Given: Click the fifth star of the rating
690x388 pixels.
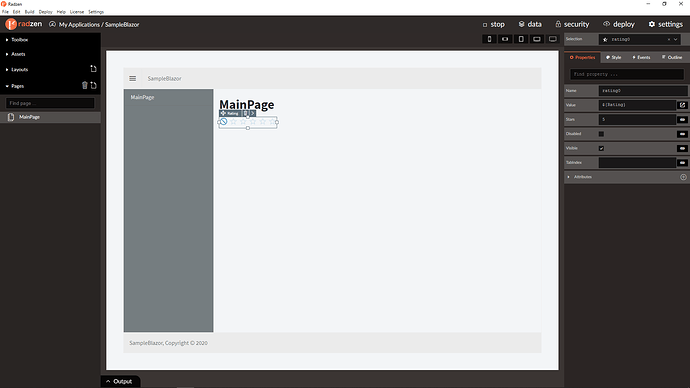Looking at the screenshot, I should coord(272,121).
